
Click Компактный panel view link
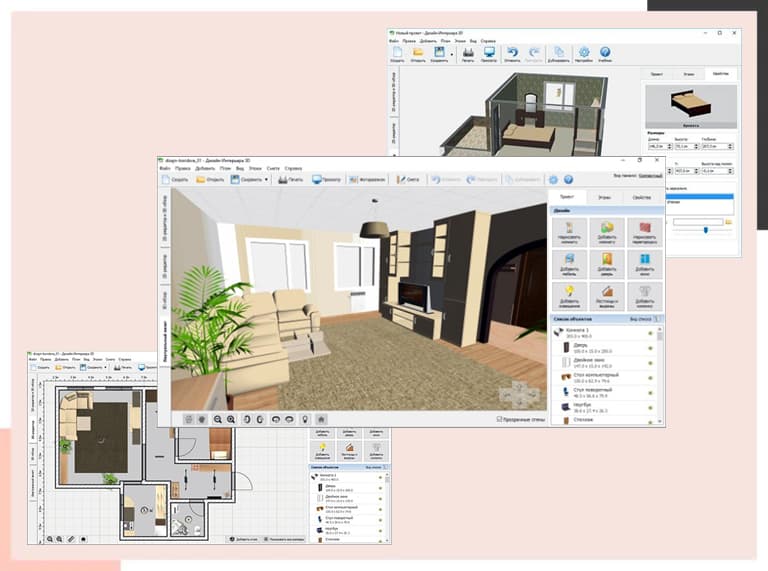click(650, 175)
